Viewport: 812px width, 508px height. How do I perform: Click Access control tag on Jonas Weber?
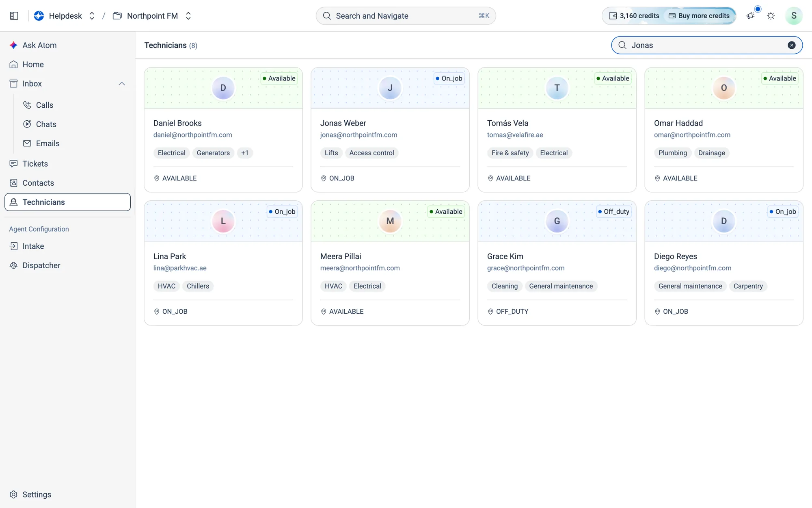(x=371, y=153)
